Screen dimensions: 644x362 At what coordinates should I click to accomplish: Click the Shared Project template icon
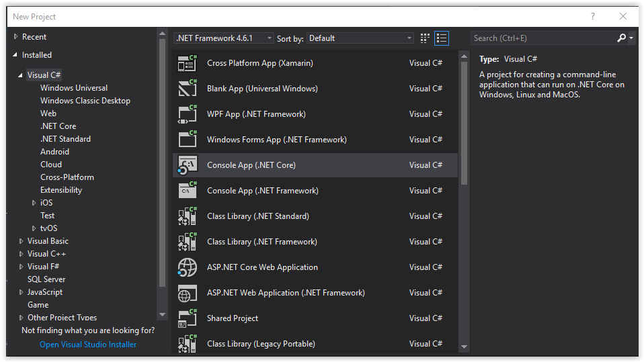pyautogui.click(x=188, y=318)
